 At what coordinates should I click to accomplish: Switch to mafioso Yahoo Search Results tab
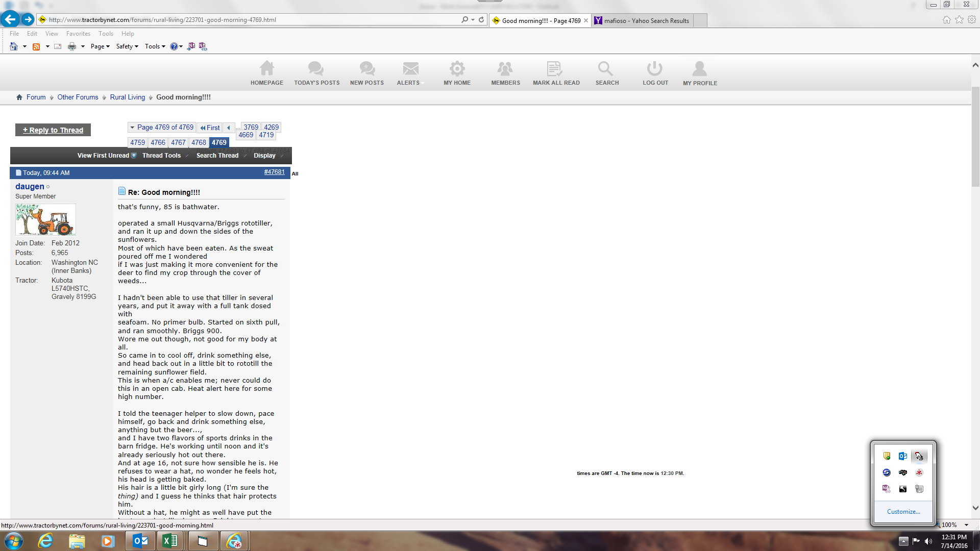646,21
